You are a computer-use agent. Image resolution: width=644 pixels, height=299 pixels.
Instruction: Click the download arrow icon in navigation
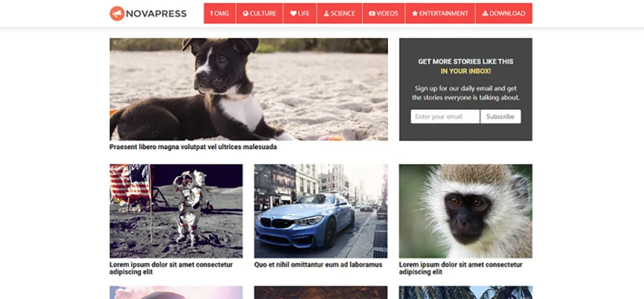pos(485,14)
